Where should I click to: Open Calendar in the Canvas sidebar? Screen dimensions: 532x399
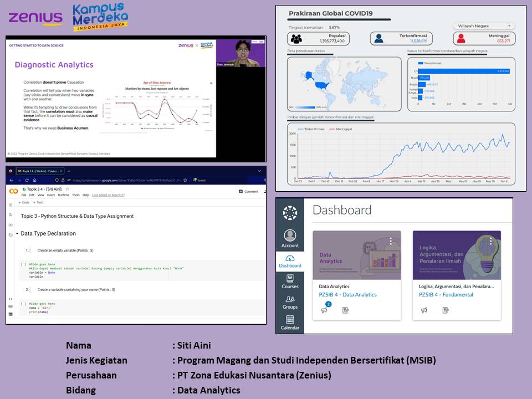(x=290, y=323)
